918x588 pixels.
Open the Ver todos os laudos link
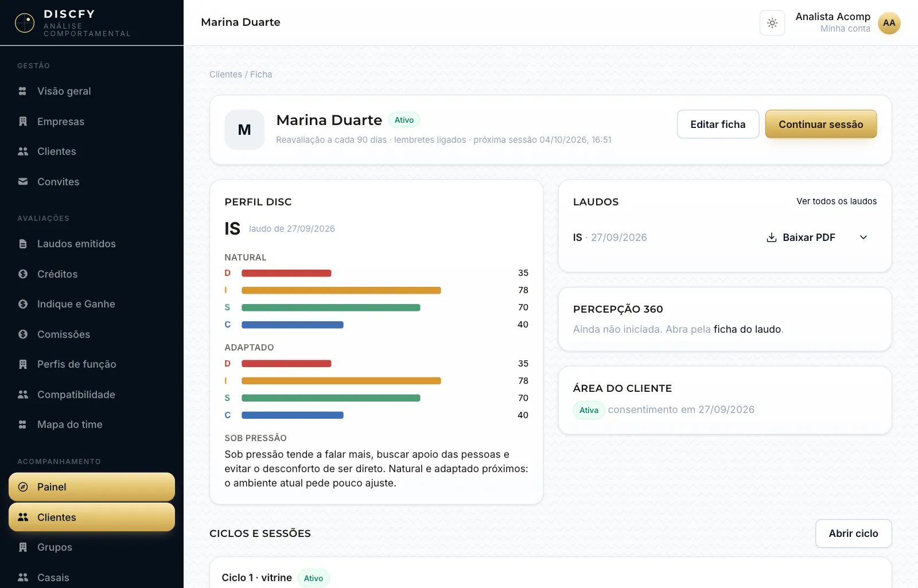pyautogui.click(x=837, y=201)
